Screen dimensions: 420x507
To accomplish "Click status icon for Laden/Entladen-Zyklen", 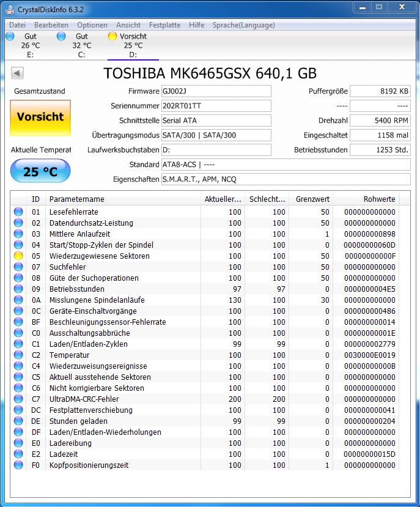I will [x=18, y=343].
